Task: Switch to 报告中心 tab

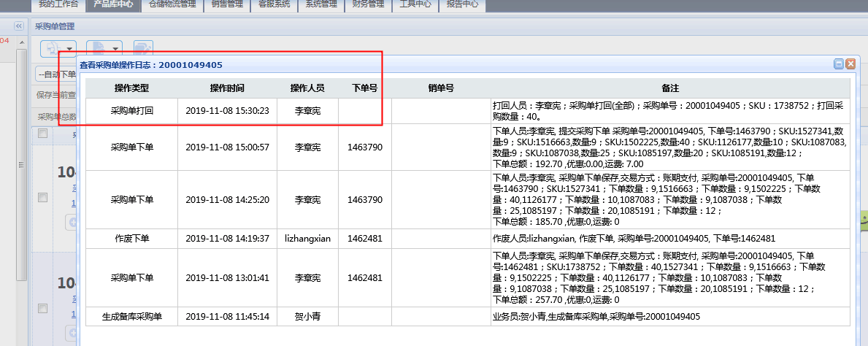Action: (x=462, y=5)
